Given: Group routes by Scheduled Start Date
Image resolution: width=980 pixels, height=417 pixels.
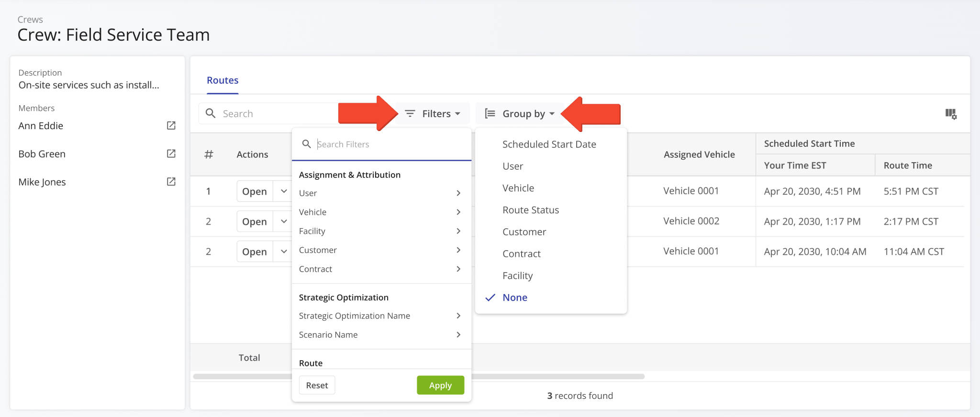Looking at the screenshot, I should (x=549, y=144).
